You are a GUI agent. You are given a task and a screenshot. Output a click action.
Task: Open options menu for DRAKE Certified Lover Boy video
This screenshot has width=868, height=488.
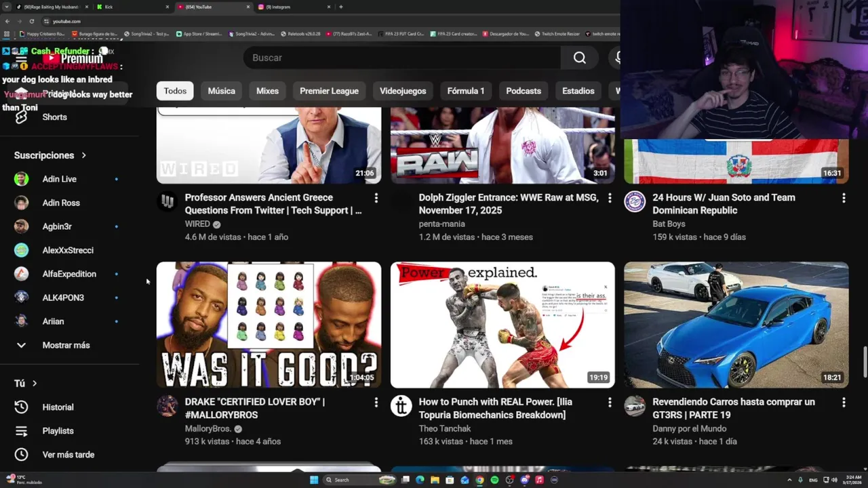click(376, 403)
